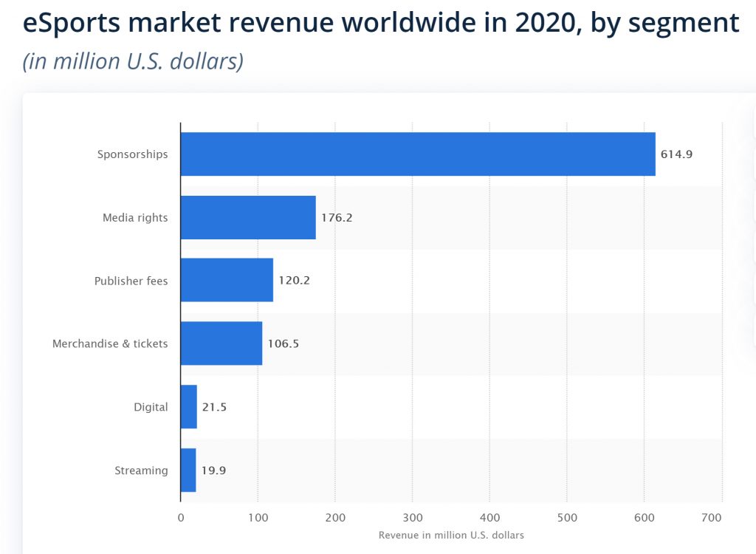Screen dimensions: 756x554
Task: Click the Media rights axis label
Action: click(135, 218)
